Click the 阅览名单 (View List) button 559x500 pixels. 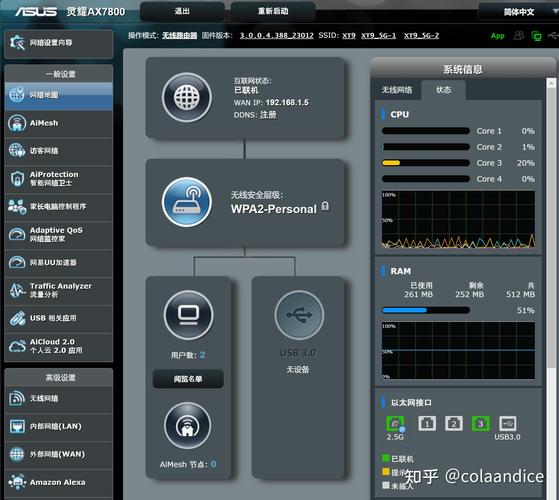(188, 379)
